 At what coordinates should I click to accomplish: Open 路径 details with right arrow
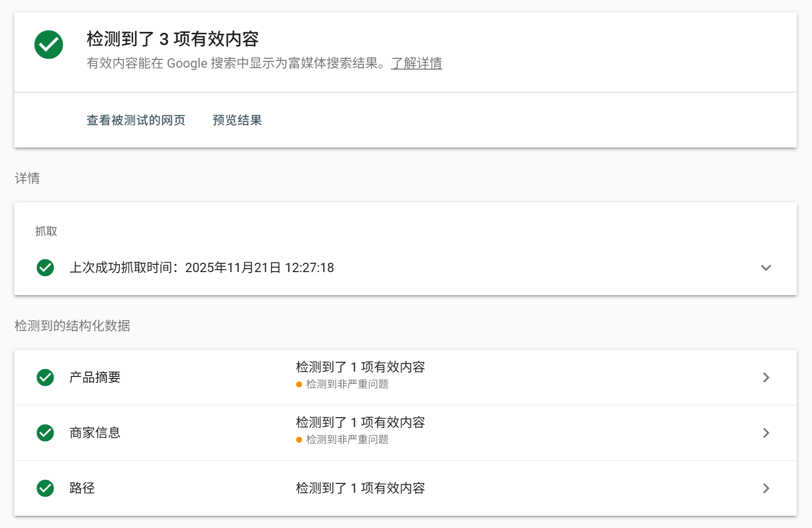(x=766, y=488)
